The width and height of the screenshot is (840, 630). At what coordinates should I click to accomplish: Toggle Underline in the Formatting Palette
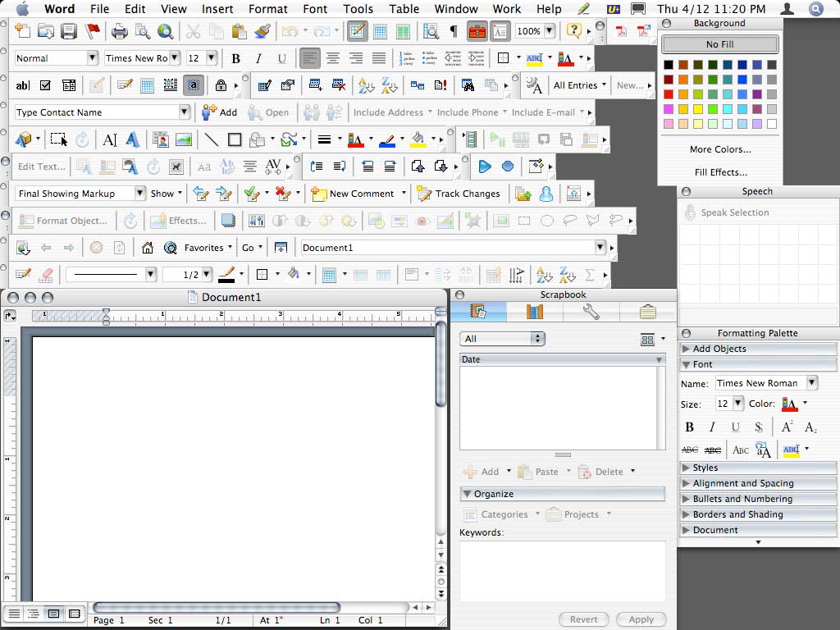coord(736,427)
